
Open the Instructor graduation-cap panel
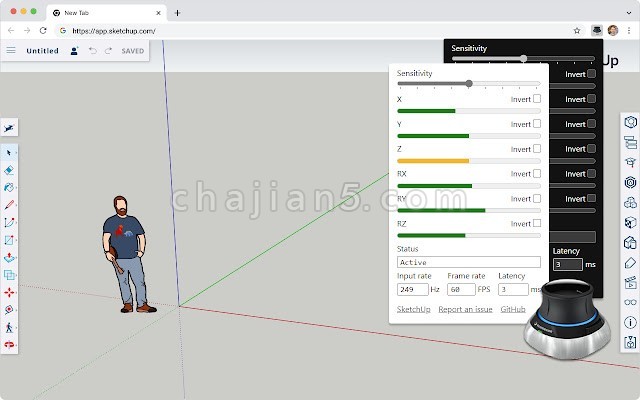[630, 162]
